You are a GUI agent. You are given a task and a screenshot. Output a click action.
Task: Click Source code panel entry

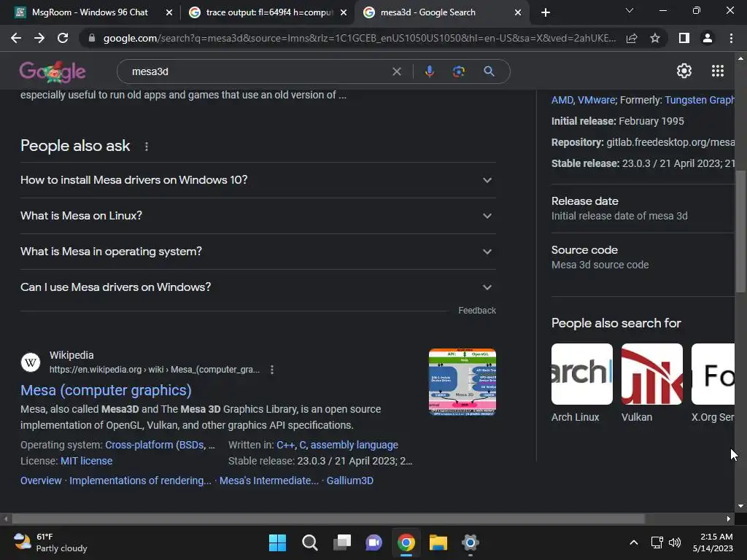(643, 257)
